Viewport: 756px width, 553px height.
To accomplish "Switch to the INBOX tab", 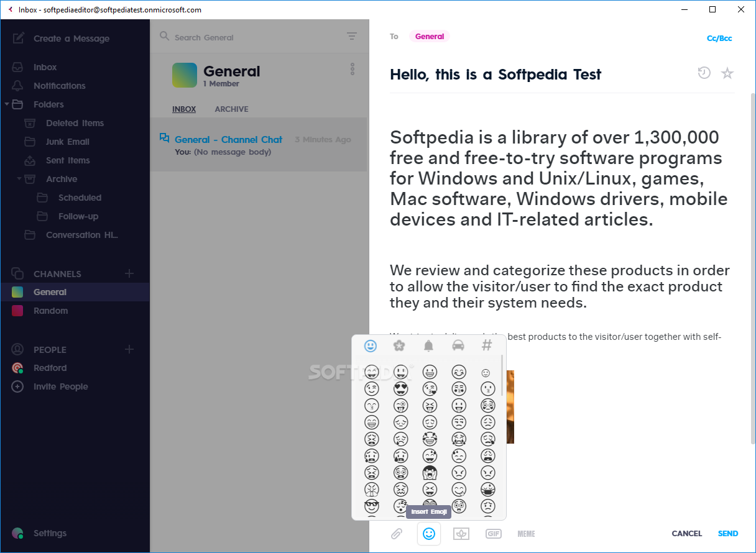I will point(184,109).
